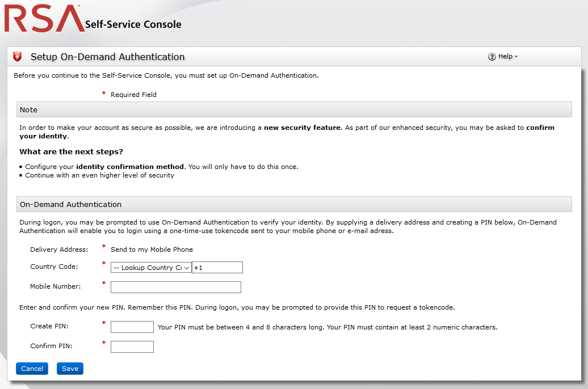This screenshot has height=389, width=588.
Task: Click the Self-Service Console title text
Action: click(133, 24)
